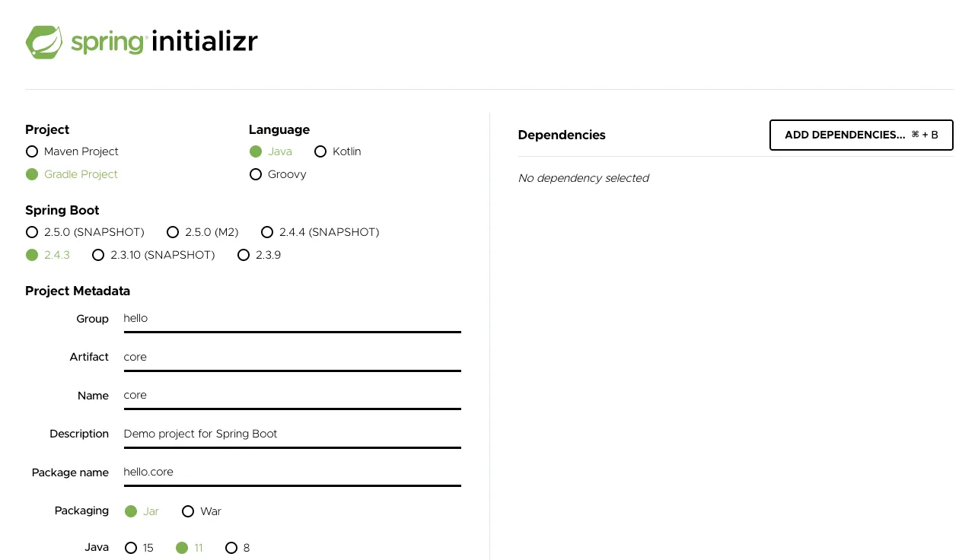Select Java language option

tap(256, 151)
